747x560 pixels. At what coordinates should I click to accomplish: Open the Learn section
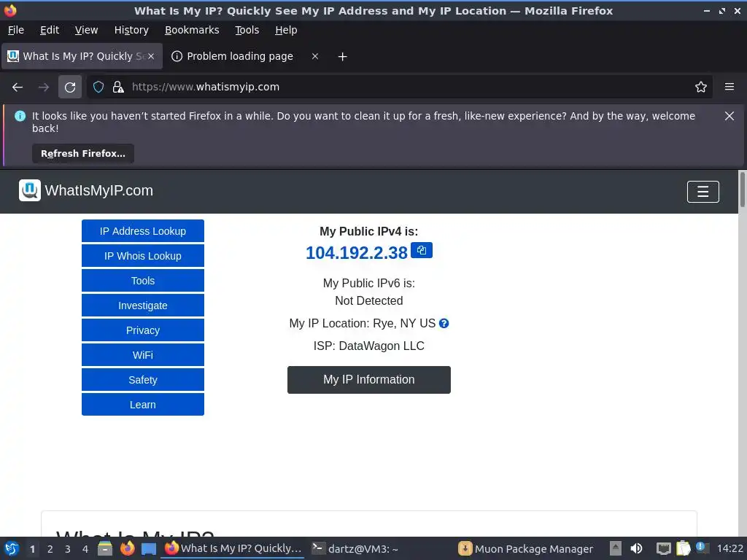coord(143,404)
